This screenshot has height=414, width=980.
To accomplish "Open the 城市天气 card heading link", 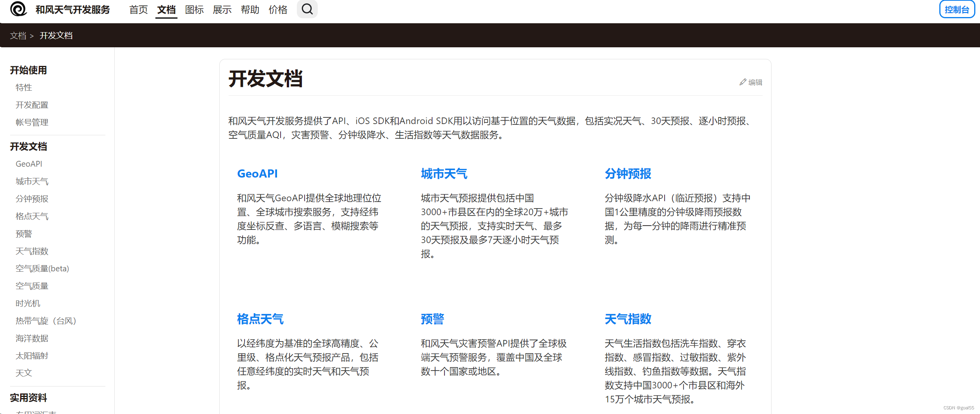I will click(x=444, y=174).
